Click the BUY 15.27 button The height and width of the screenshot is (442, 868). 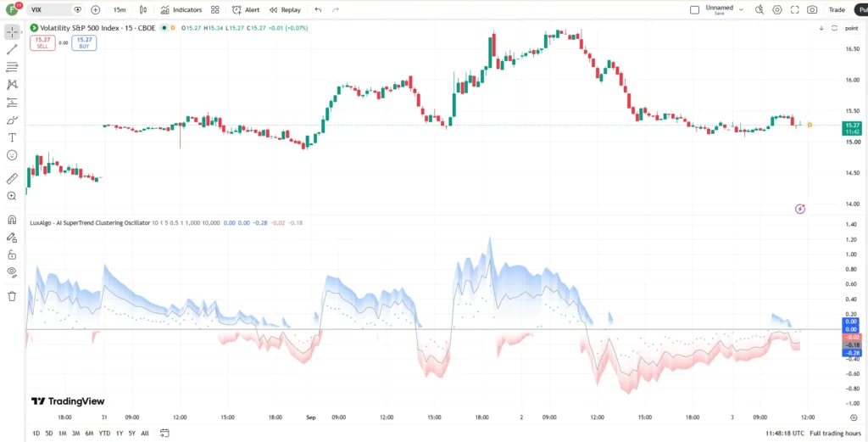[x=84, y=43]
